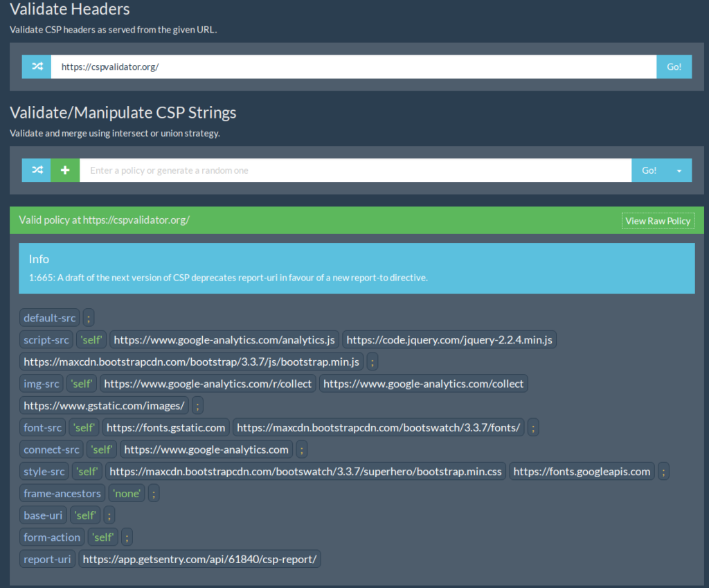The width and height of the screenshot is (709, 588).
Task: Click the shuffle icon beside the URL field
Action: [x=36, y=66]
